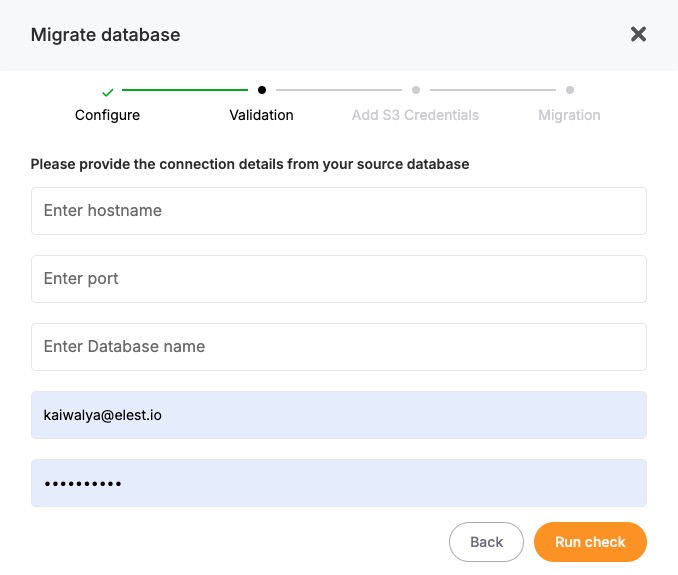Select the Validation step label
Image resolution: width=678 pixels, height=575 pixels.
pyautogui.click(x=261, y=115)
